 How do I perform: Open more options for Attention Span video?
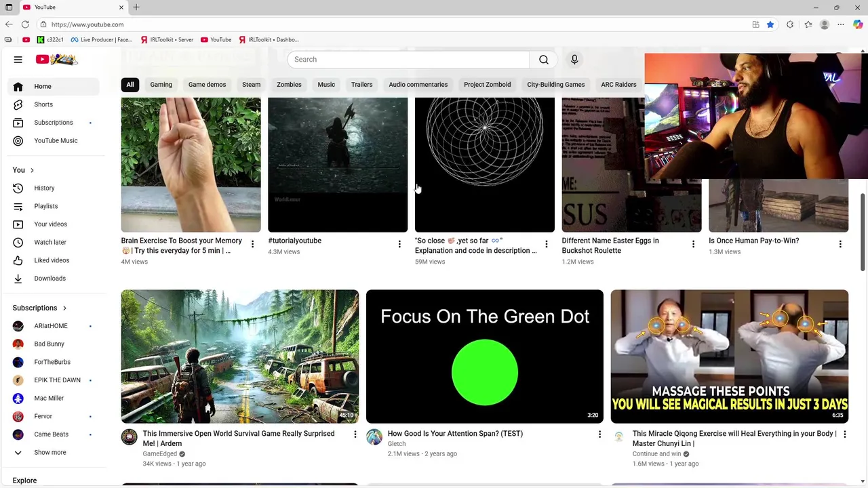tap(599, 434)
